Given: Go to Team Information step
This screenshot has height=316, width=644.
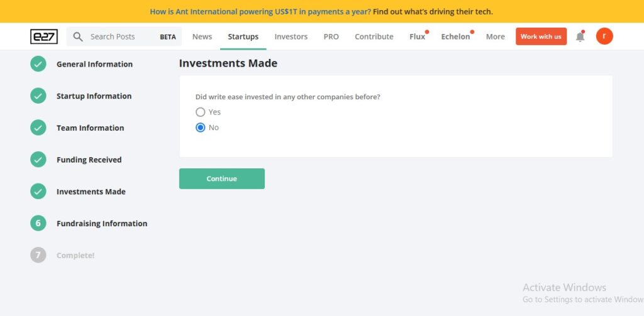Looking at the screenshot, I should 90,128.
